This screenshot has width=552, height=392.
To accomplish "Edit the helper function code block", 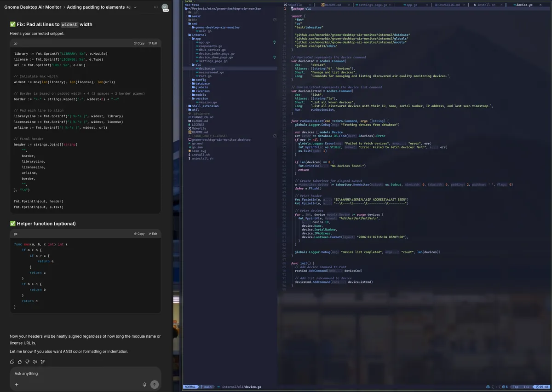I will (153, 234).
